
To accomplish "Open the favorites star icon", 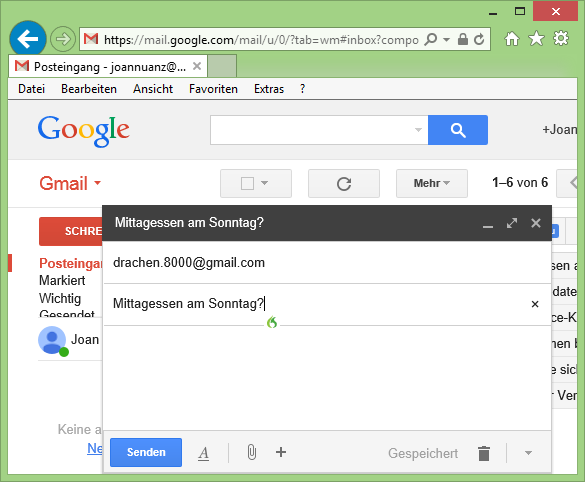I will pyautogui.click(x=536, y=39).
